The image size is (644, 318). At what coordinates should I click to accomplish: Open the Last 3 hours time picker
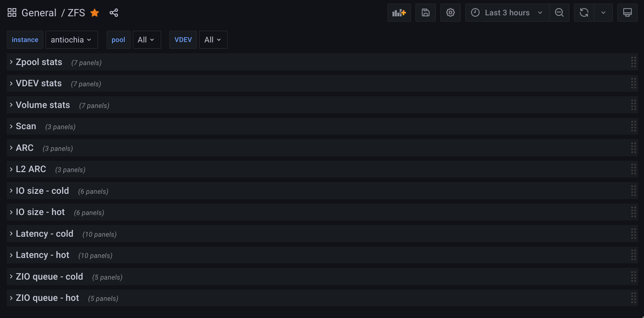507,13
